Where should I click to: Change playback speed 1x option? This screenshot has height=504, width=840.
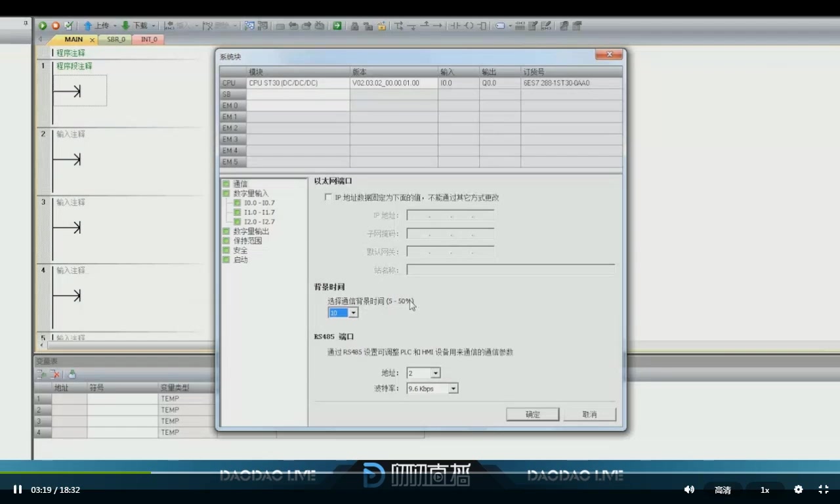765,490
